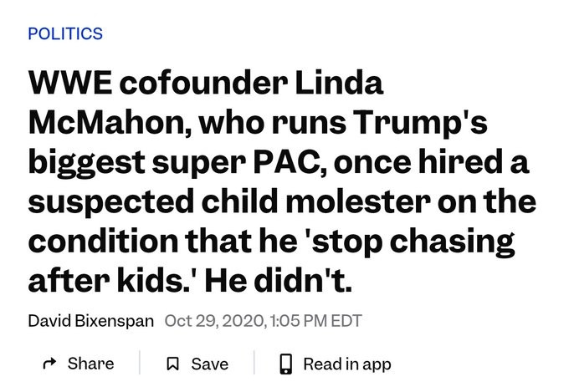Click the word molester in the headline
569x392 pixels.
[358, 201]
